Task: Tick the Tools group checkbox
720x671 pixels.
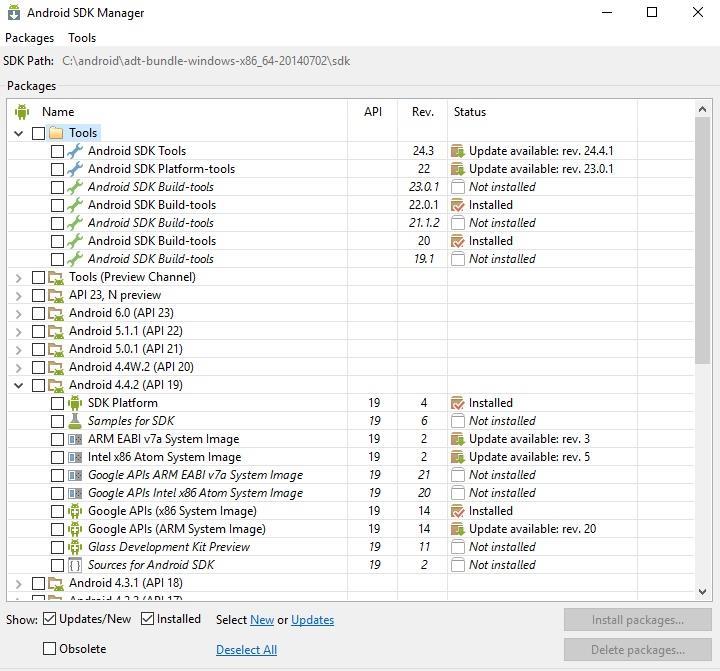Action: 39,133
